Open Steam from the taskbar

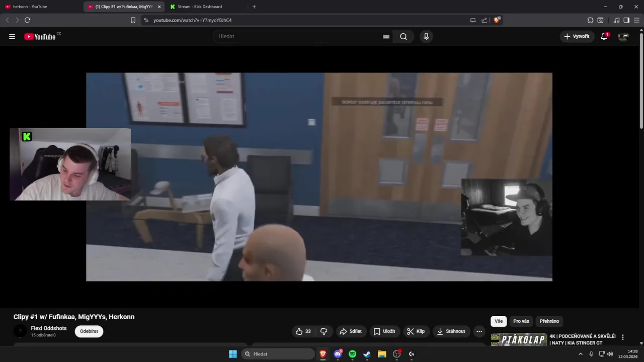(367, 354)
